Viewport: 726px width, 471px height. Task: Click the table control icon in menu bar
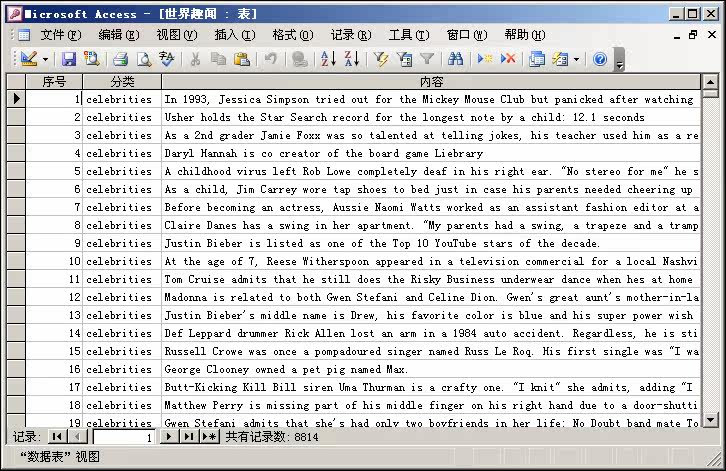(24, 35)
